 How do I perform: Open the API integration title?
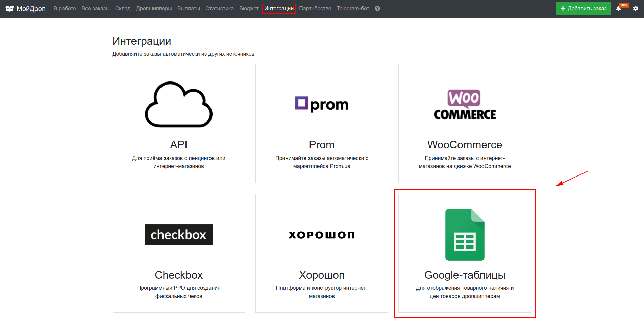click(x=179, y=145)
